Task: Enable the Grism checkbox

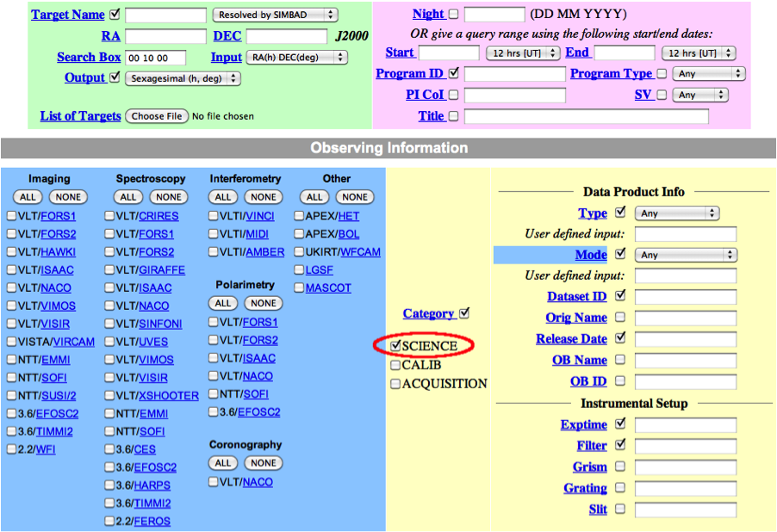Action: click(x=621, y=467)
